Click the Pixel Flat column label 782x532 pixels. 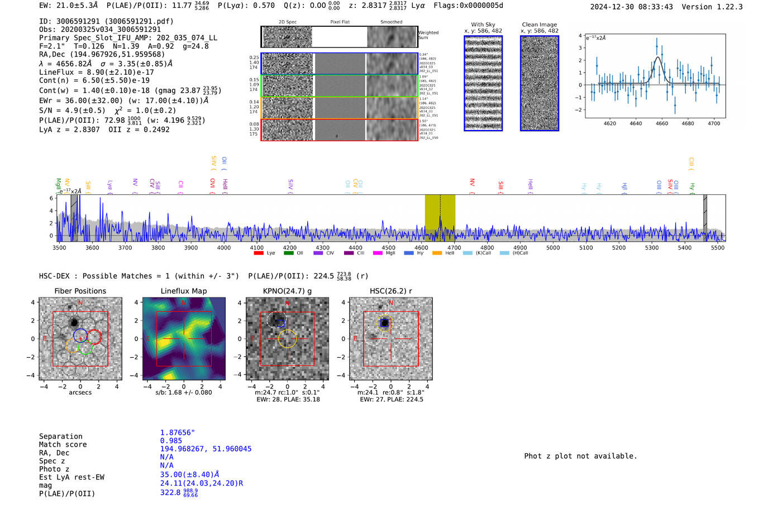340,22
